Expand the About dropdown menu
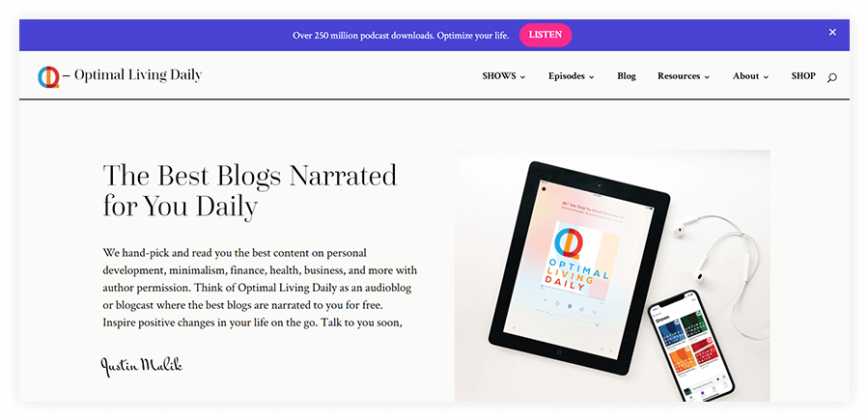The image size is (868, 420). pyautogui.click(x=750, y=76)
